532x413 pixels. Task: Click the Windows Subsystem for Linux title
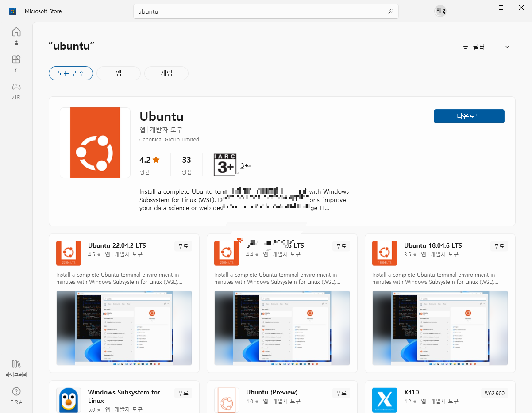point(124,396)
